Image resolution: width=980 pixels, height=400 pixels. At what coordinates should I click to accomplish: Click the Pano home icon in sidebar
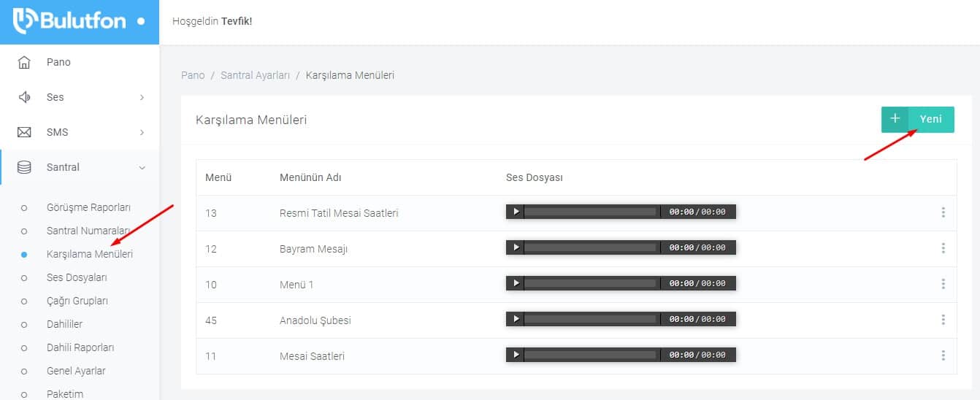pyautogui.click(x=24, y=62)
